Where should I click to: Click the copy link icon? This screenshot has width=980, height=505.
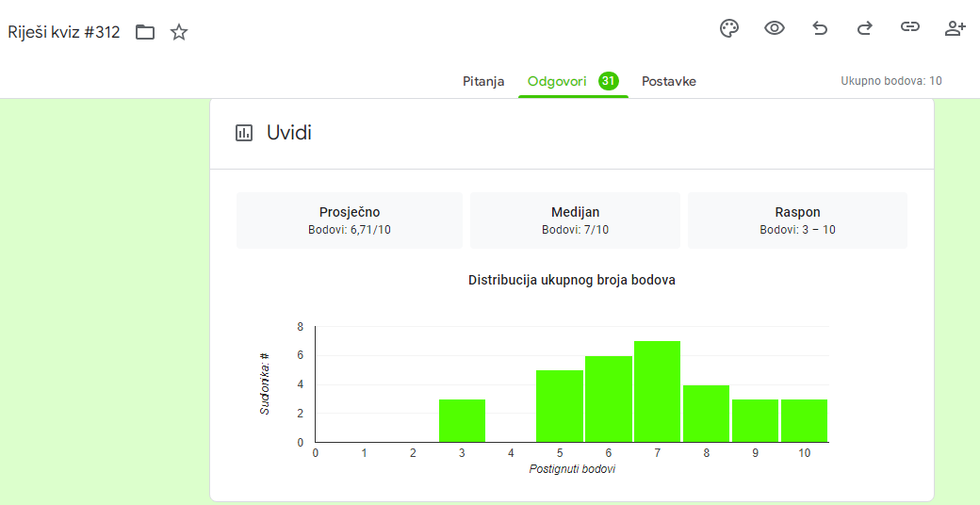[910, 27]
